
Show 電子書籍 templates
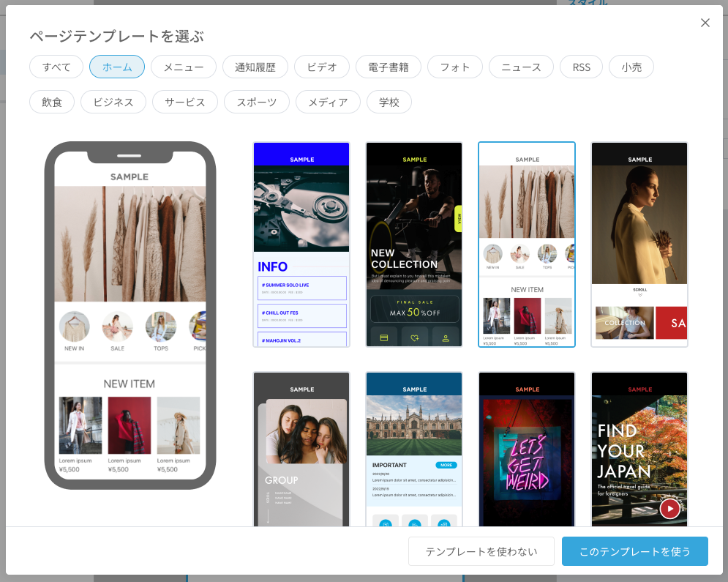point(388,67)
